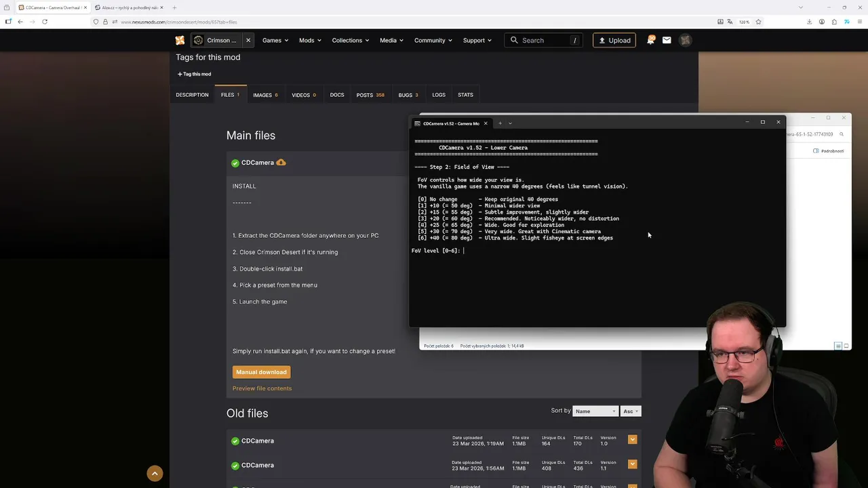The height and width of the screenshot is (488, 868).
Task: Go back in the browser
Action: (x=20, y=22)
